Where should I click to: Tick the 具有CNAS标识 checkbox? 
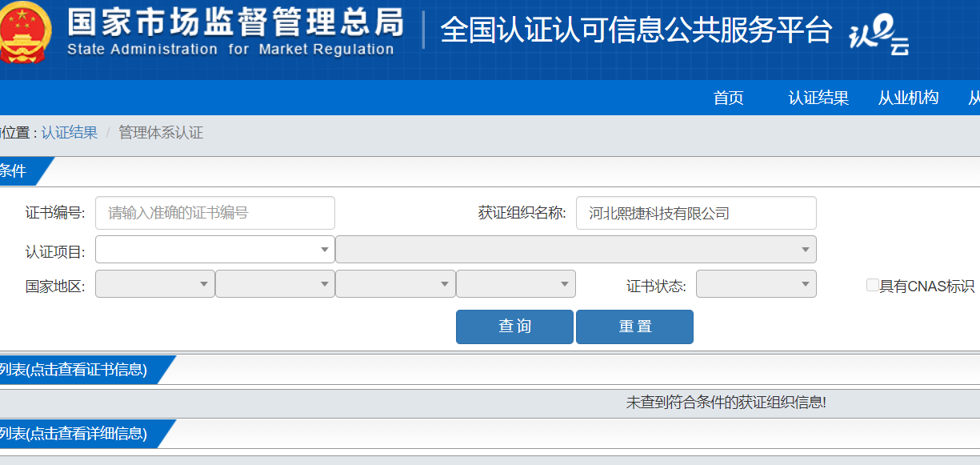pos(873,285)
